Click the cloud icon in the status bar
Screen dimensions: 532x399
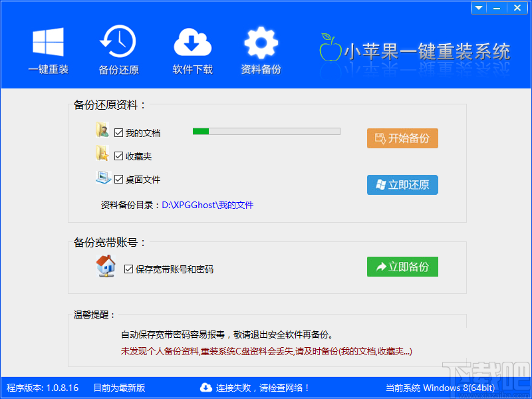[206, 388]
